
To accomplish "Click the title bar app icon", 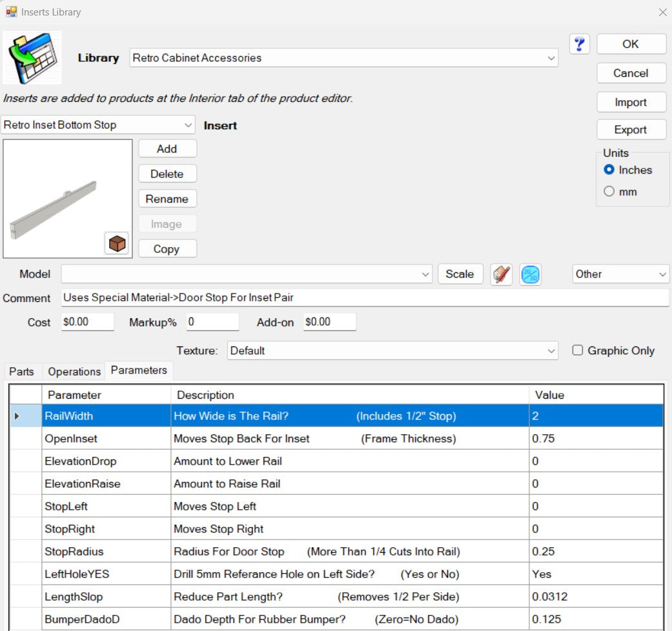I will [x=11, y=12].
